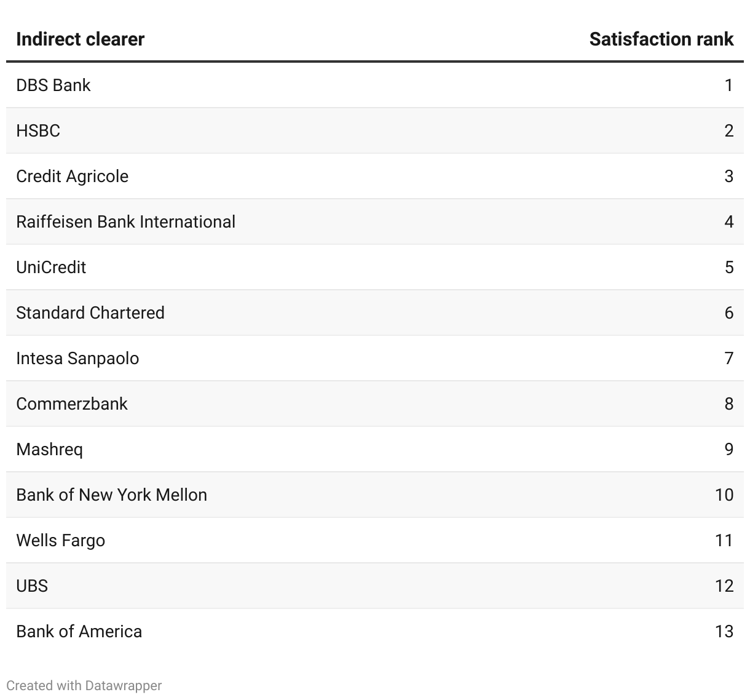Click the HSBC table cell

[x=38, y=130]
